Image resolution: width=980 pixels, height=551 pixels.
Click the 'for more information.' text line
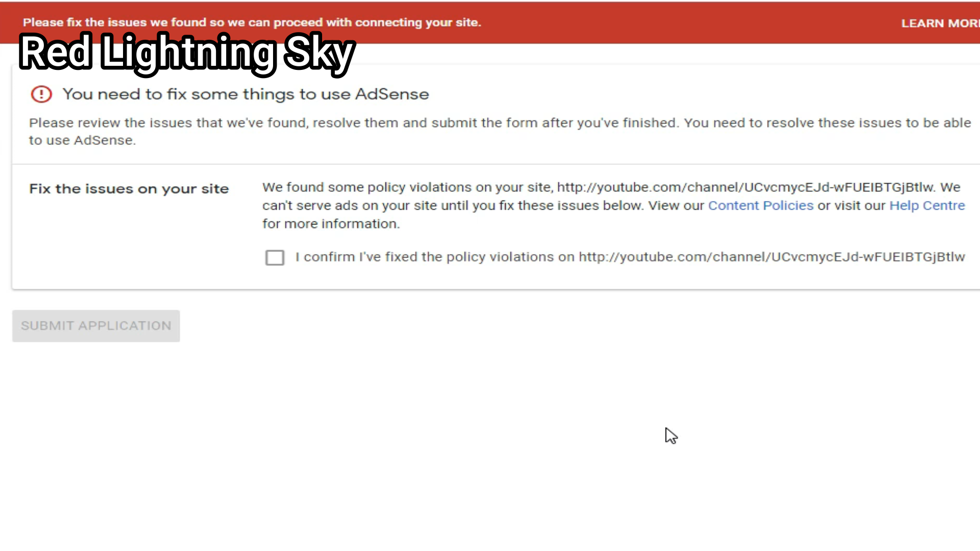(x=331, y=224)
